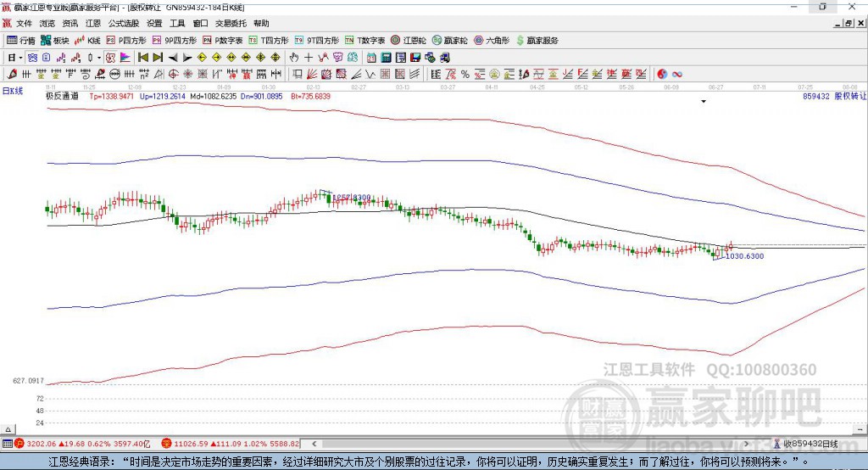
Task: Click the status bar grid icon
Action: click(x=7, y=444)
